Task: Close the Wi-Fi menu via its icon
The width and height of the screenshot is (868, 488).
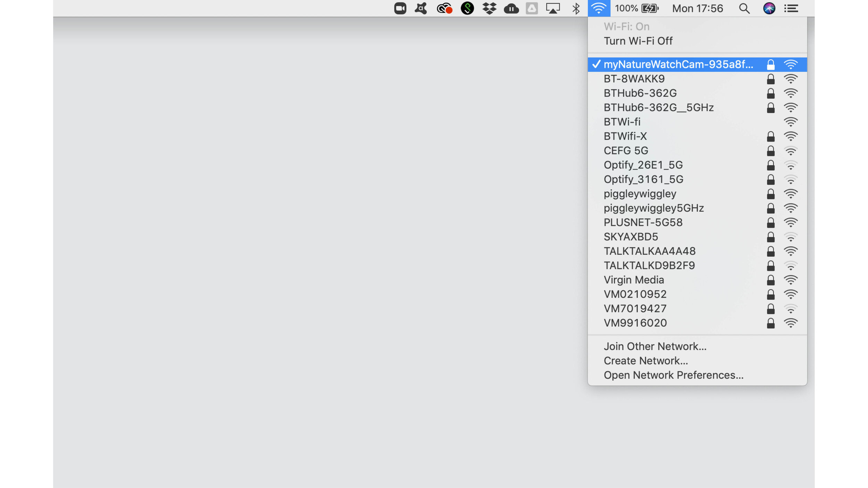Action: (599, 8)
